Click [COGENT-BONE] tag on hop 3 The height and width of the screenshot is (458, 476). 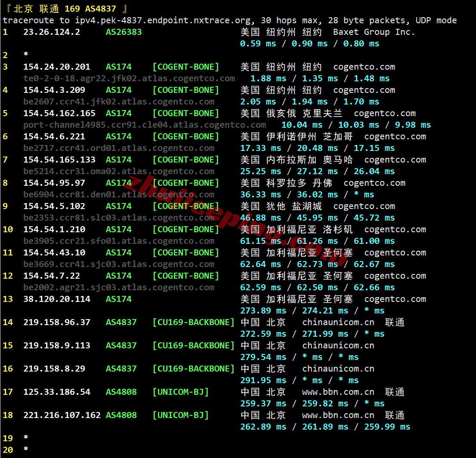tap(186, 67)
